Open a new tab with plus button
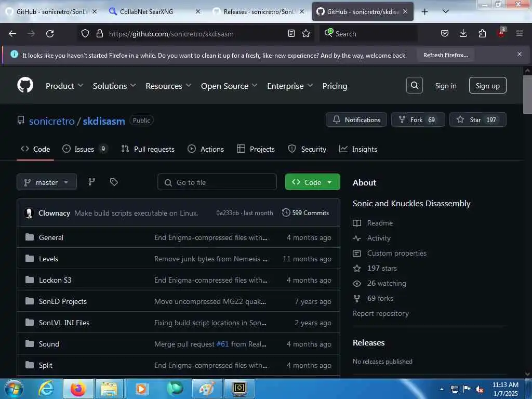Image resolution: width=532 pixels, height=399 pixels. click(424, 12)
